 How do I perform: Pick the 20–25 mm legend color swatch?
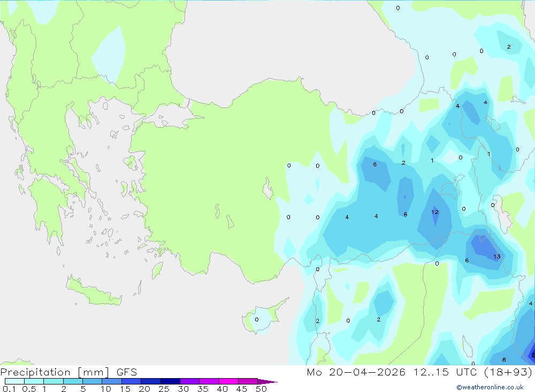tap(151, 381)
